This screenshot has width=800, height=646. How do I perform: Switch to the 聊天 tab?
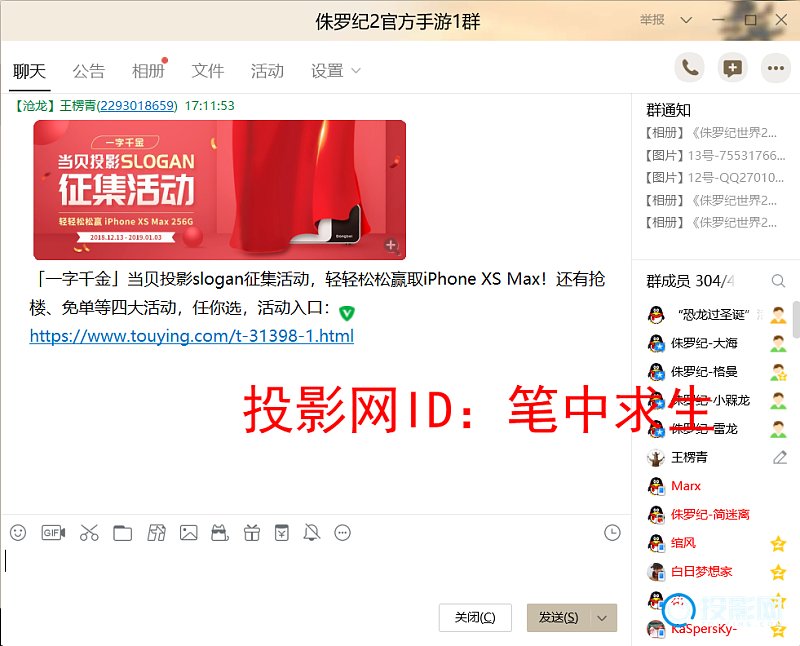point(29,71)
